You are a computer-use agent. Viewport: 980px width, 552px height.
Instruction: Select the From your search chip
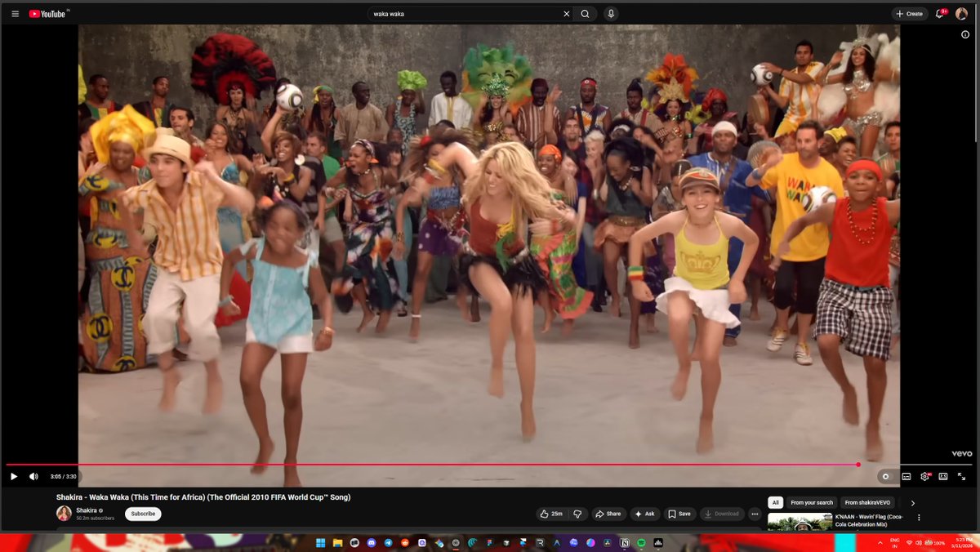point(812,503)
